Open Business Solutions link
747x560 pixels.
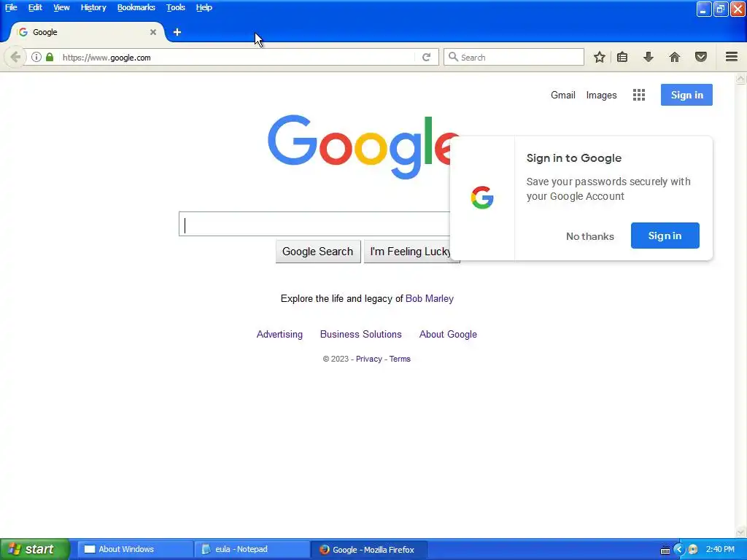(x=360, y=334)
